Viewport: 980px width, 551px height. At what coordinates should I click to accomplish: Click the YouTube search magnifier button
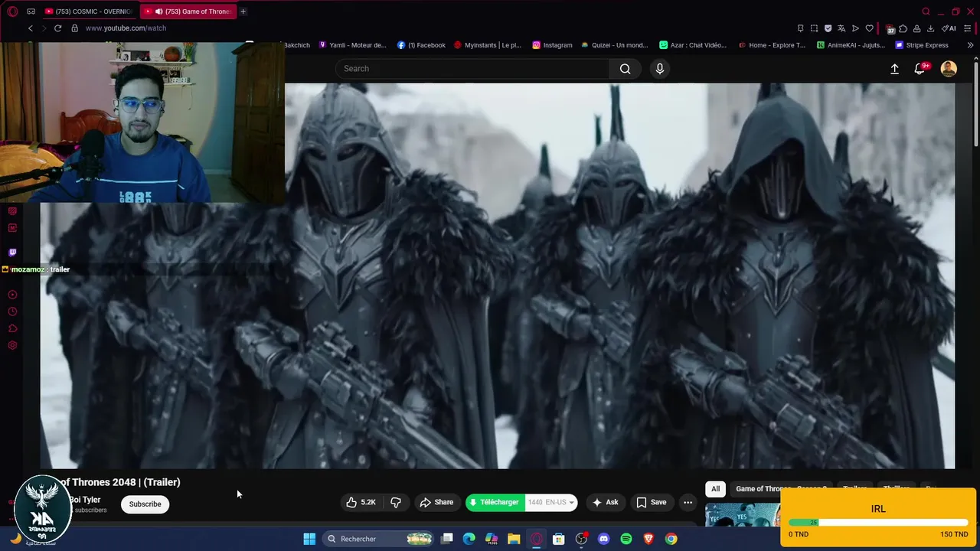626,69
